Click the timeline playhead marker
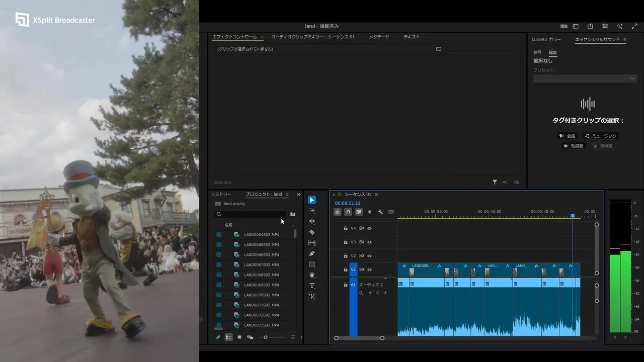 573,216
